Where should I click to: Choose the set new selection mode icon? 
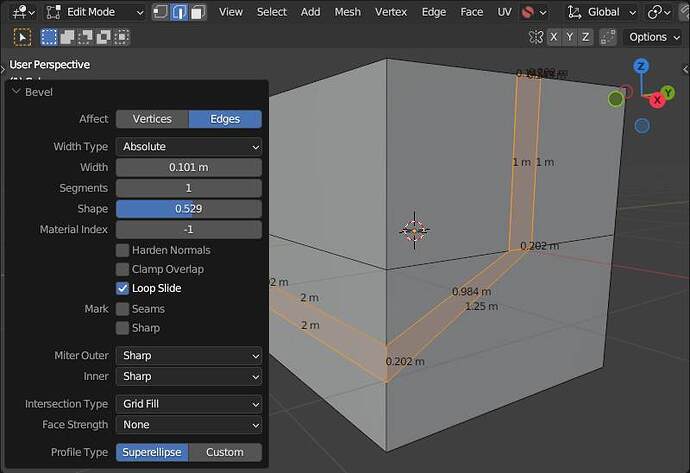pyautogui.click(x=49, y=37)
